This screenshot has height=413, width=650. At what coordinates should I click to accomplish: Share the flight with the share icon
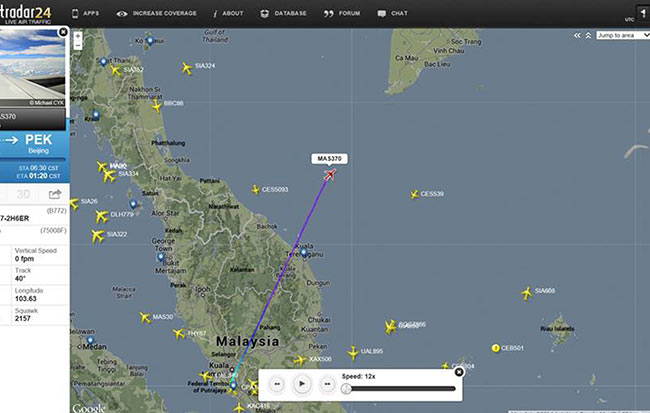point(55,194)
